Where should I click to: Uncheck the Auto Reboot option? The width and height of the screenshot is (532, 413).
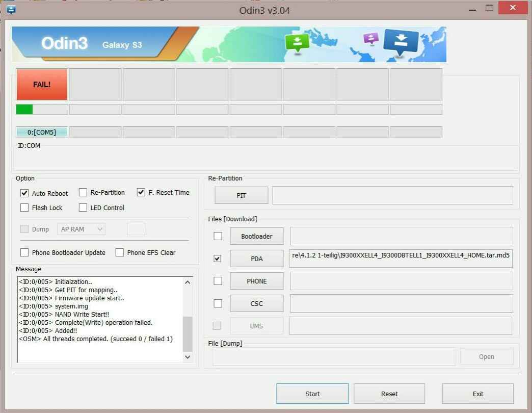coord(24,193)
